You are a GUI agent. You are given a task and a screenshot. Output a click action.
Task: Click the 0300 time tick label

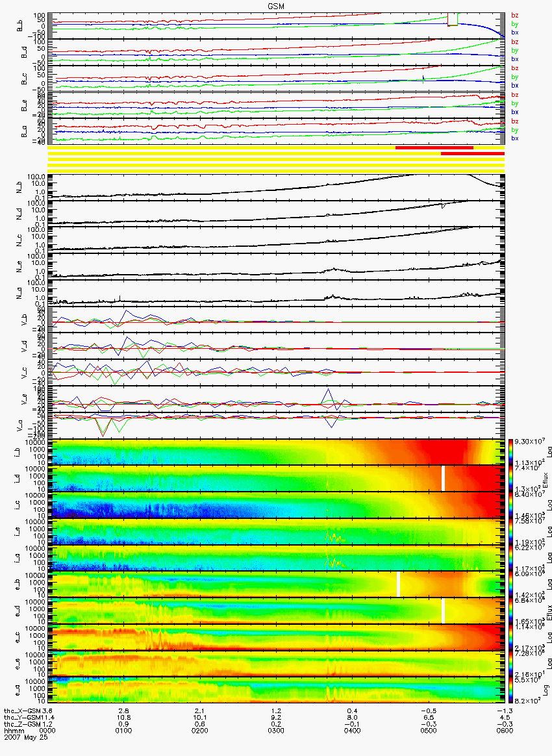click(x=276, y=731)
